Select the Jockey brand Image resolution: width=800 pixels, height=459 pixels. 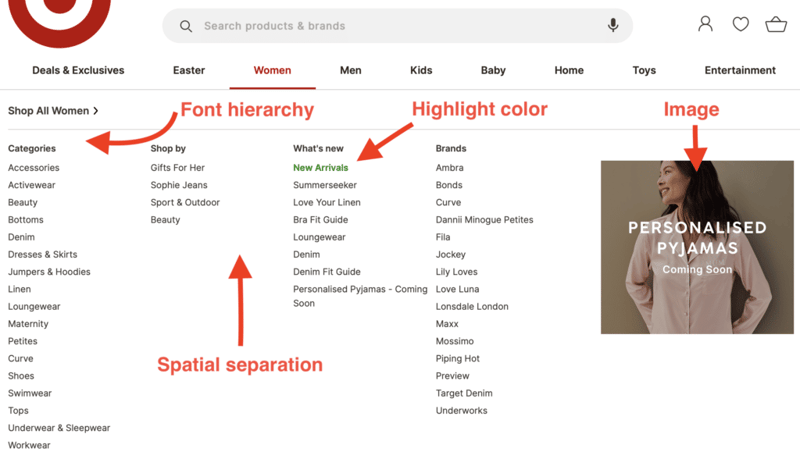[451, 254]
